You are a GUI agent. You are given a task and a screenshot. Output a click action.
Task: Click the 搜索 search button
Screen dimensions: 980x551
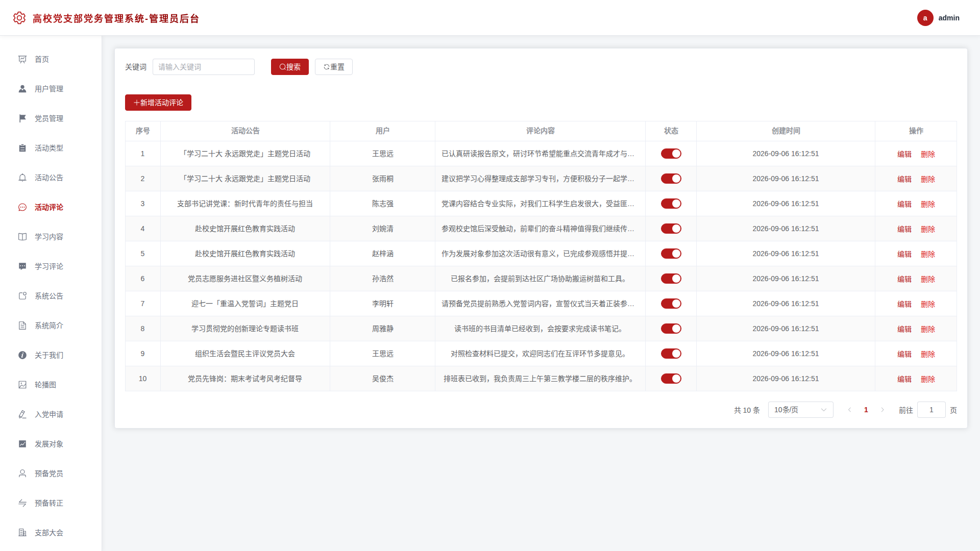tap(289, 67)
